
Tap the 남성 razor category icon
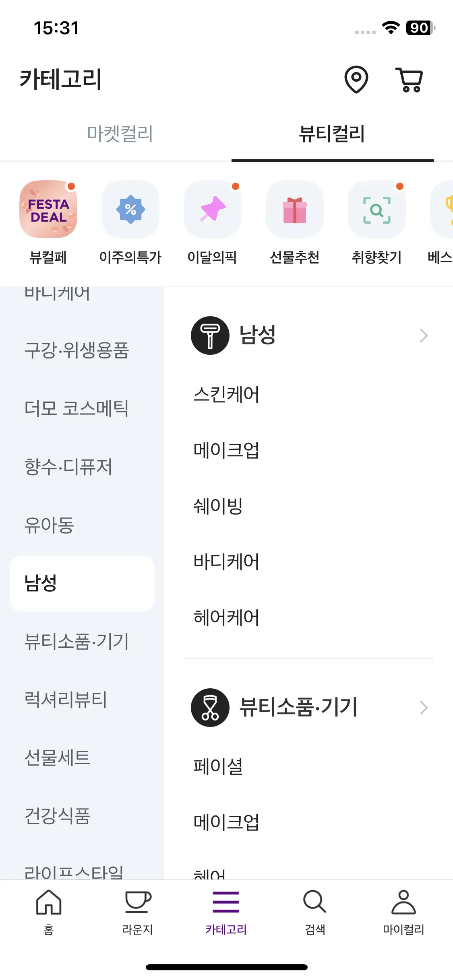[x=210, y=336]
